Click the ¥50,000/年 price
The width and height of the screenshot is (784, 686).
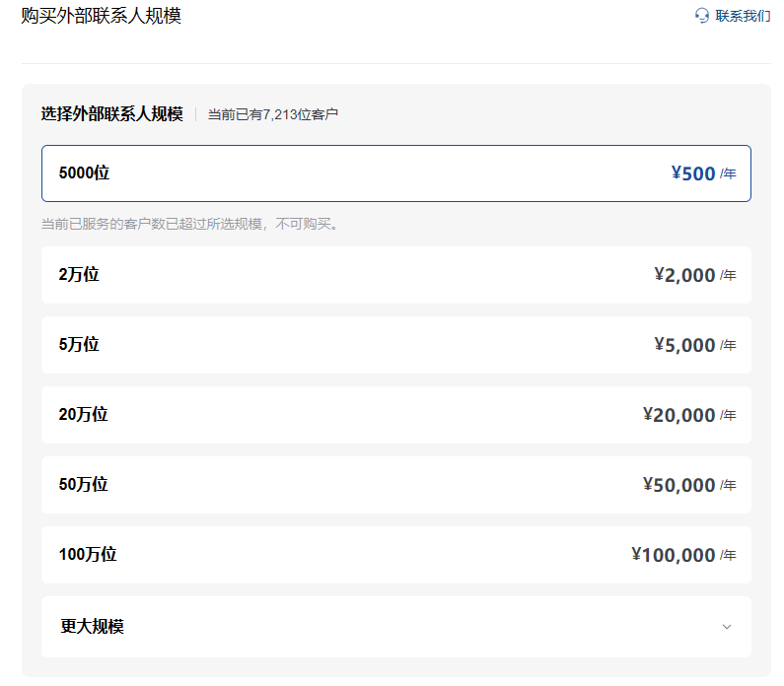point(688,485)
